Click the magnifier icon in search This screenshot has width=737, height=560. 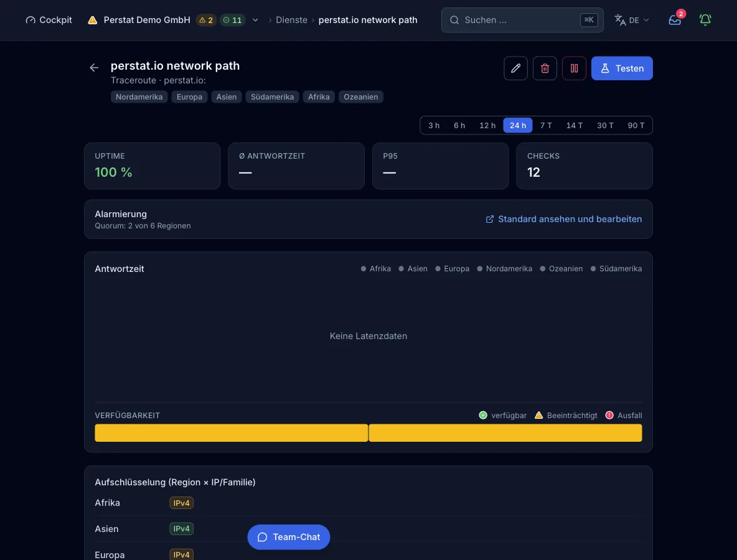[454, 20]
